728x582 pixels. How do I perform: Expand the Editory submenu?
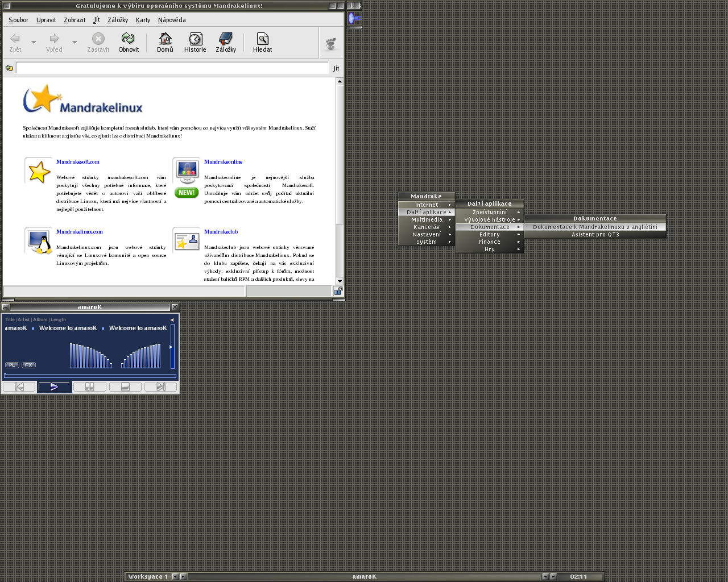tap(490, 234)
